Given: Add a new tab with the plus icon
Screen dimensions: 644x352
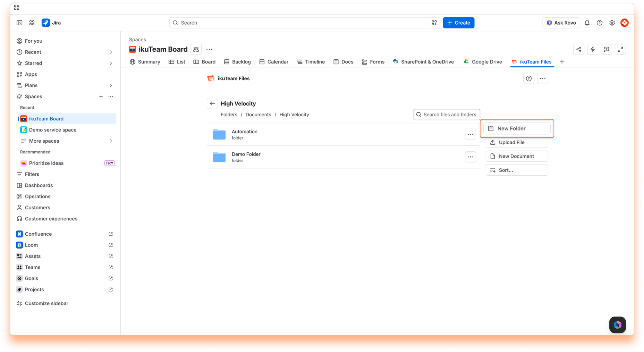Looking at the screenshot, I should pyautogui.click(x=562, y=62).
